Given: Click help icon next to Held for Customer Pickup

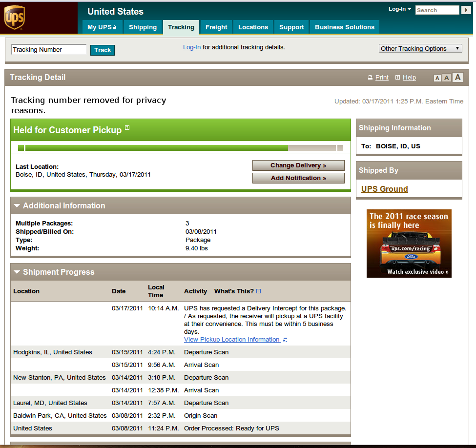Looking at the screenshot, I should [127, 128].
